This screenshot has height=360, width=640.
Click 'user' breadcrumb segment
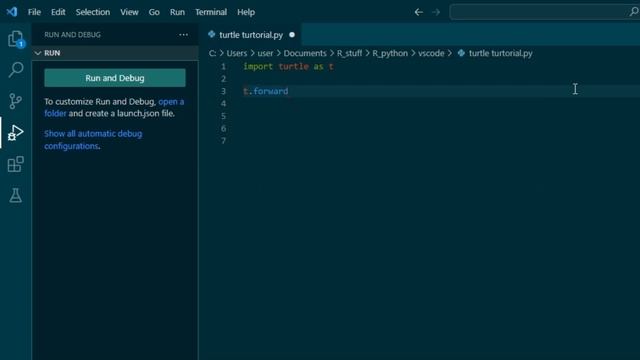point(265,53)
